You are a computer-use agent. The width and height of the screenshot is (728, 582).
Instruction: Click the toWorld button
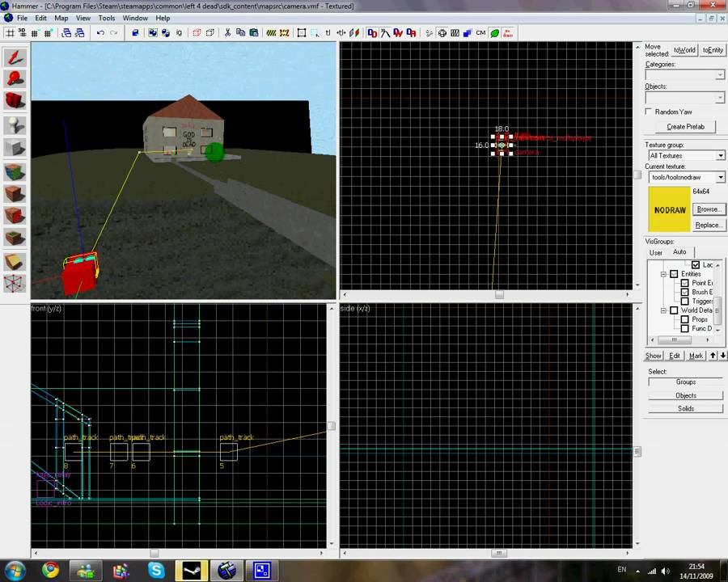[684, 49]
